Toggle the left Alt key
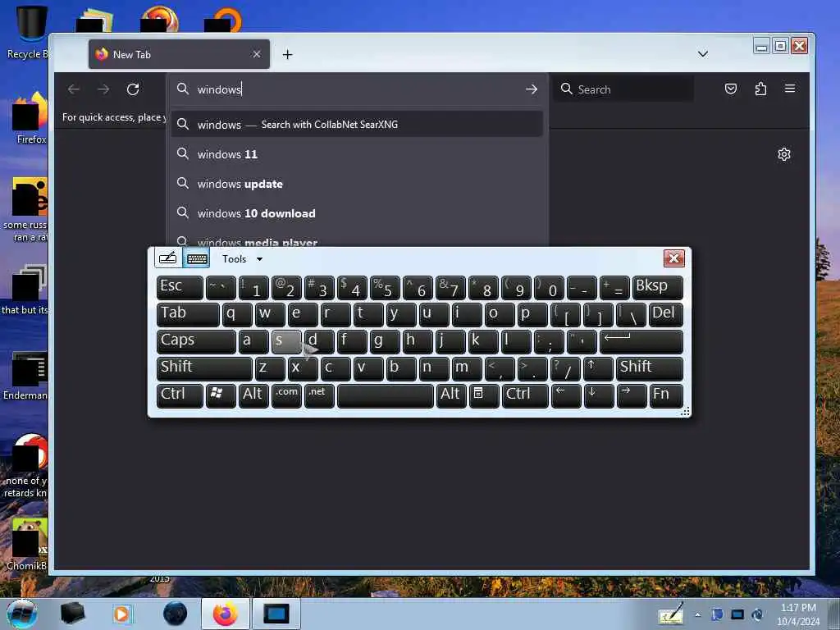840x630 pixels. 253,395
